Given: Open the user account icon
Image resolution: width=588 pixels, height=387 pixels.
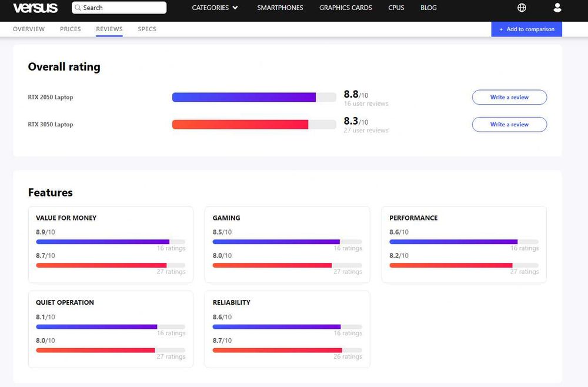Looking at the screenshot, I should (557, 8).
